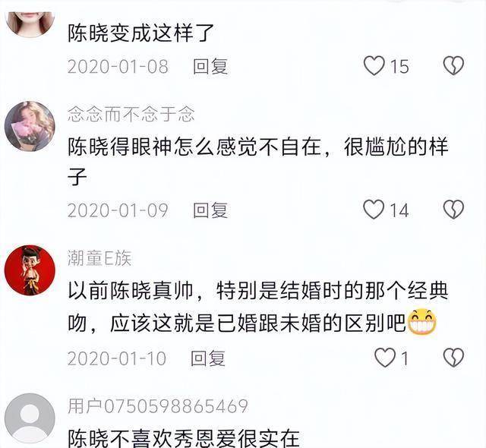This screenshot has width=486, height=448.
Task: Reply to the 2020-01-09 comment
Action: click(210, 210)
